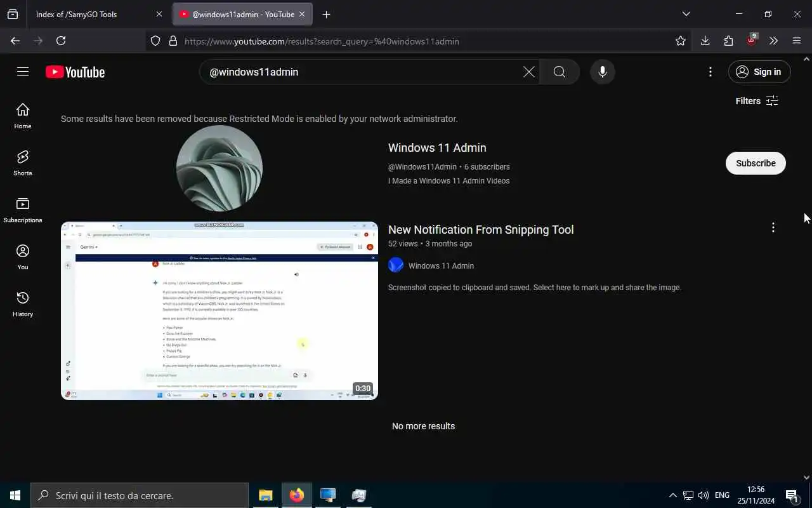Image resolution: width=812 pixels, height=508 pixels.
Task: Click video description text about screenshot
Action: pyautogui.click(x=535, y=288)
